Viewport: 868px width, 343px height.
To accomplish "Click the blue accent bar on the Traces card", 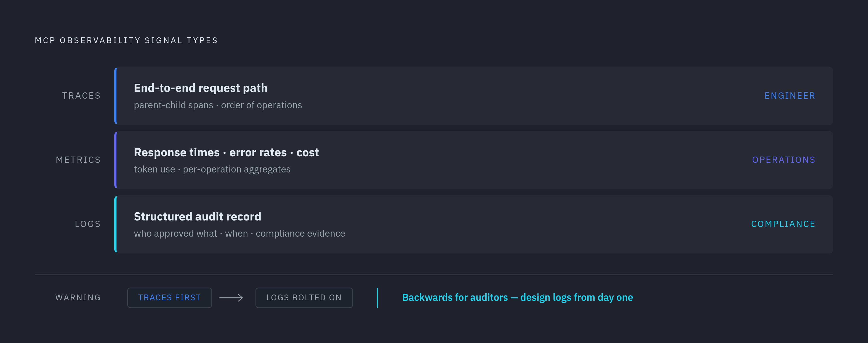I will [115, 96].
